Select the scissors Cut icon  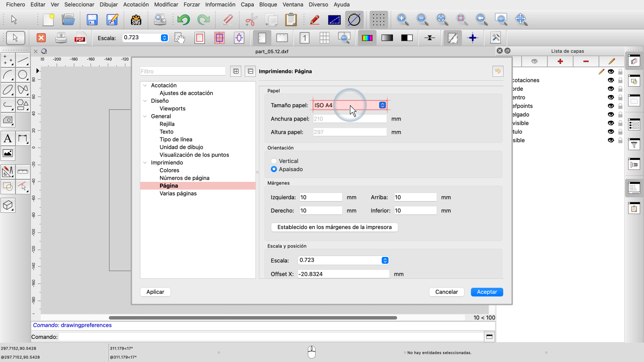pyautogui.click(x=251, y=20)
